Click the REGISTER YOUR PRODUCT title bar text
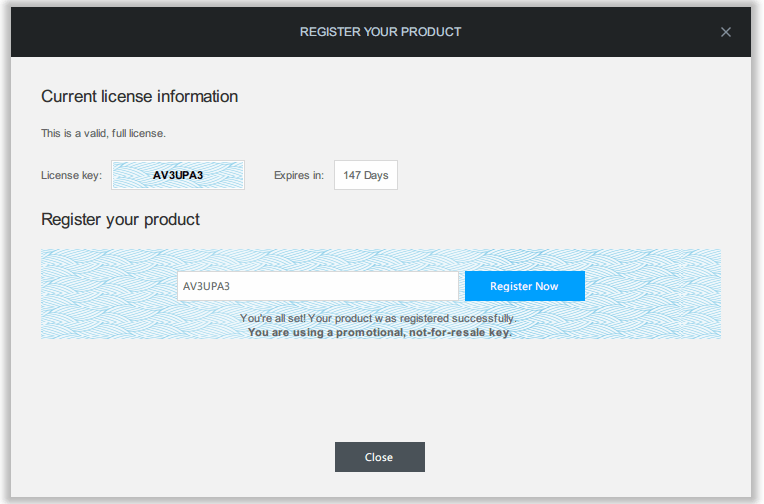Image resolution: width=764 pixels, height=504 pixels. pyautogui.click(x=381, y=32)
